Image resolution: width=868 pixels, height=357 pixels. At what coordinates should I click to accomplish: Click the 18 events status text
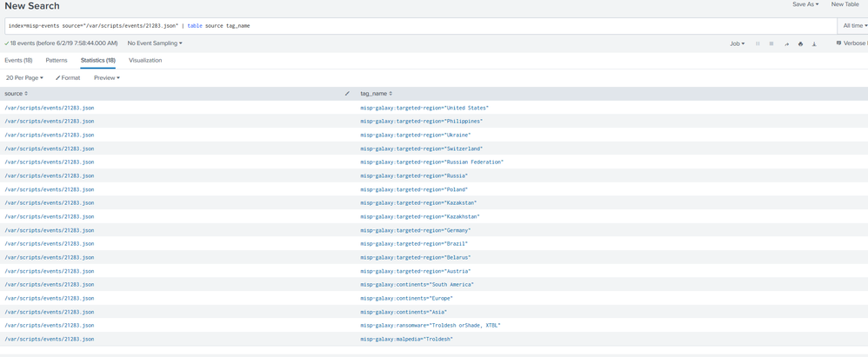click(61, 43)
